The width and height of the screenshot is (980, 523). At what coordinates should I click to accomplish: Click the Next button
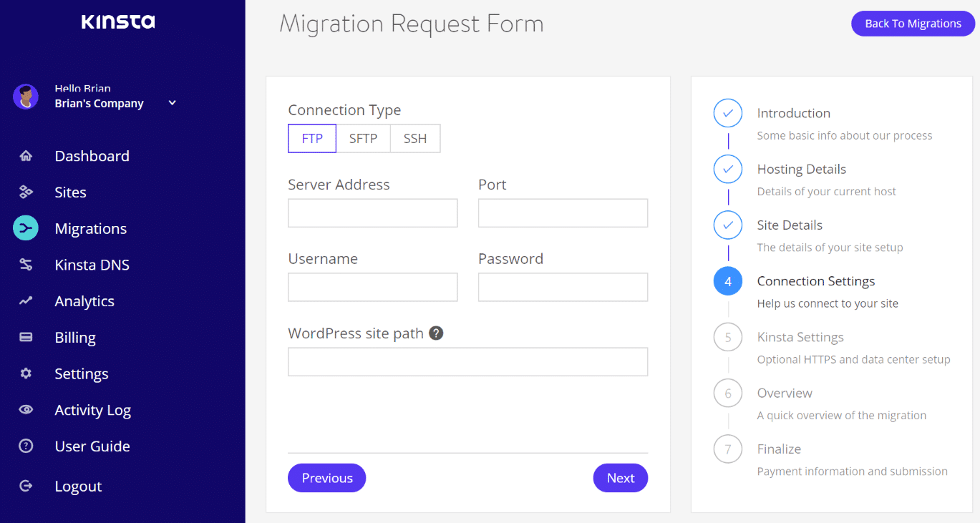621,478
